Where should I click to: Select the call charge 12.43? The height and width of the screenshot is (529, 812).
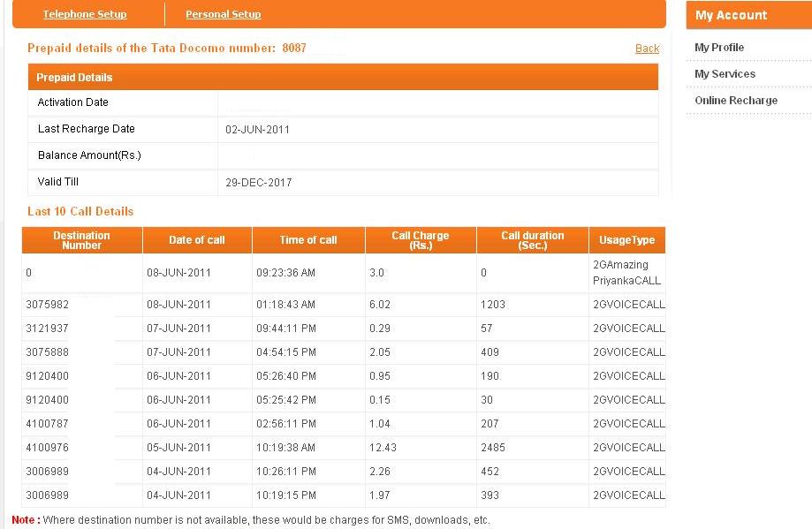pyautogui.click(x=383, y=447)
